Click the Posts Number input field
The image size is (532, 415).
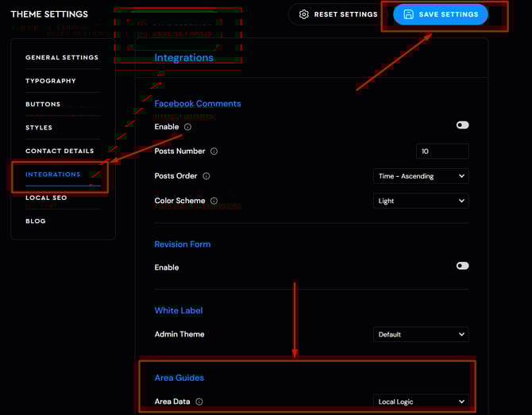tap(441, 152)
